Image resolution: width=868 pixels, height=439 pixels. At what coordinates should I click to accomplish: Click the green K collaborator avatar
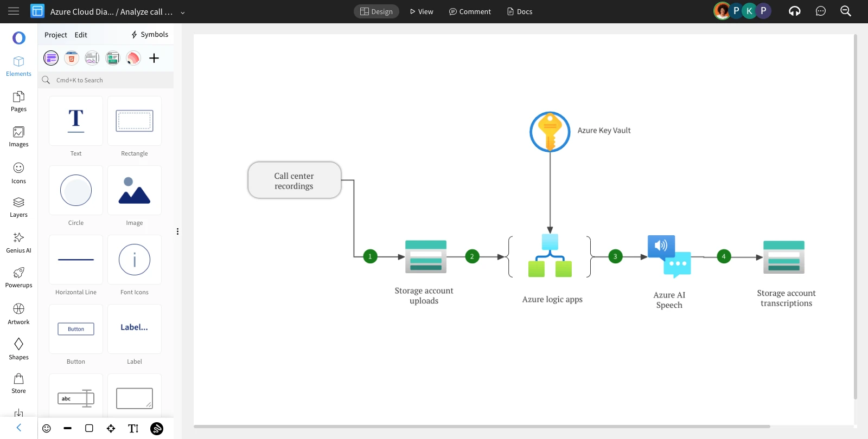(749, 11)
